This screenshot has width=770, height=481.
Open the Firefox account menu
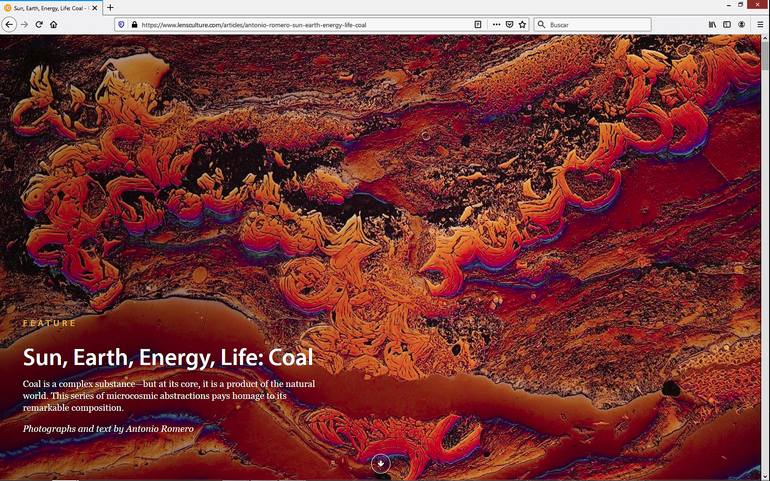(x=742, y=25)
